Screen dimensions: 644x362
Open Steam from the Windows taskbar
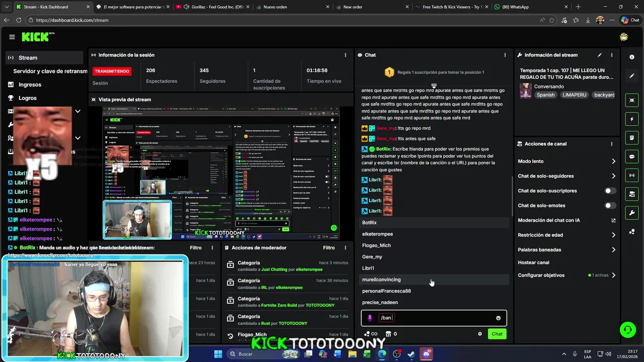pos(411,354)
